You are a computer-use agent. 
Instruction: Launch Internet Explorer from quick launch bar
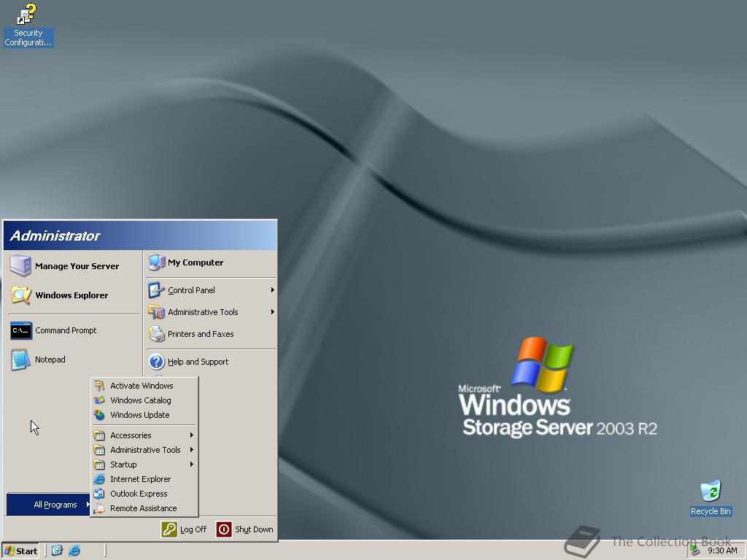pos(74,551)
